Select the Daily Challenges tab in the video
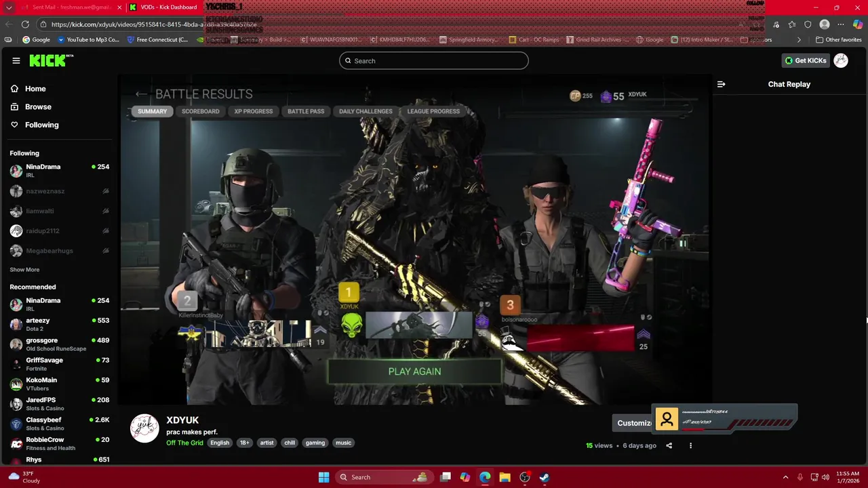Viewport: 868px width, 488px height. pos(366,111)
